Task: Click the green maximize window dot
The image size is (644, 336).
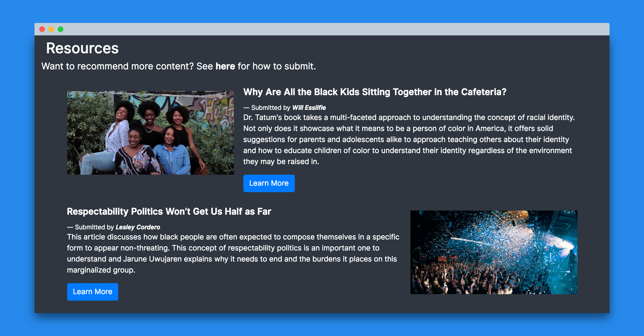Action: 60,29
